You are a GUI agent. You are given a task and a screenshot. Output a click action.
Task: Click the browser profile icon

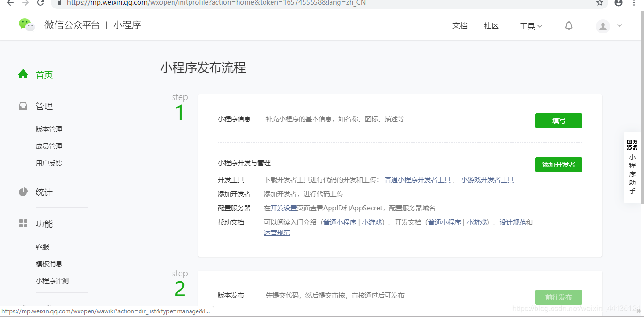[619, 3]
